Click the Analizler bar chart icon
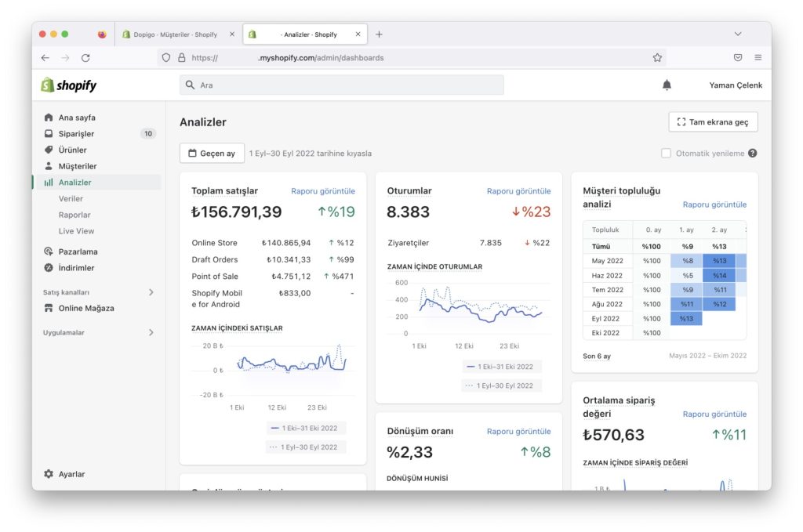 (49, 183)
